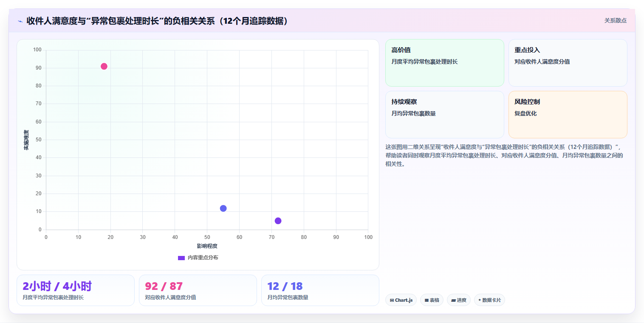Screen dimensions: 644x323
Task: Click the 2小时 / 4小时 metric value
Action: coord(57,286)
